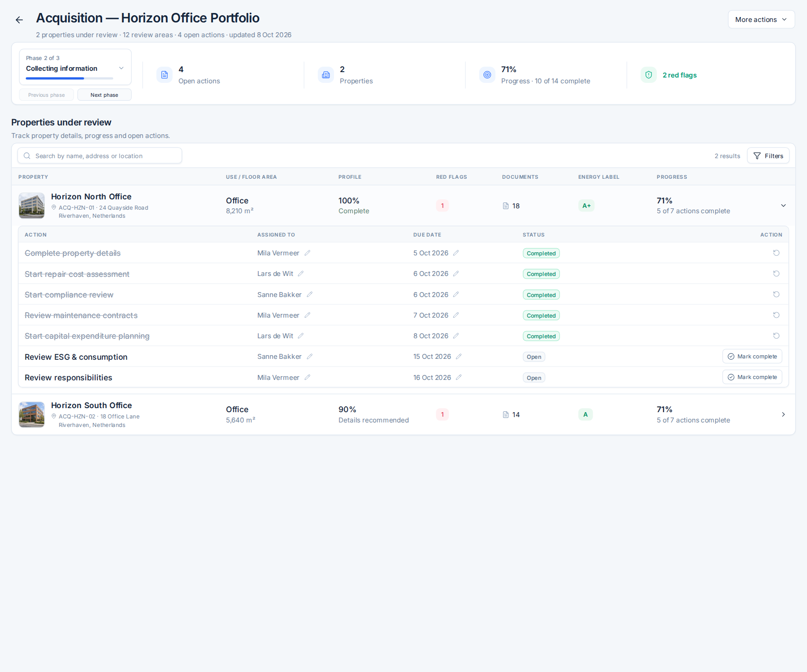The height and width of the screenshot is (672, 807).
Task: Click the Properties building icon
Action: click(326, 75)
